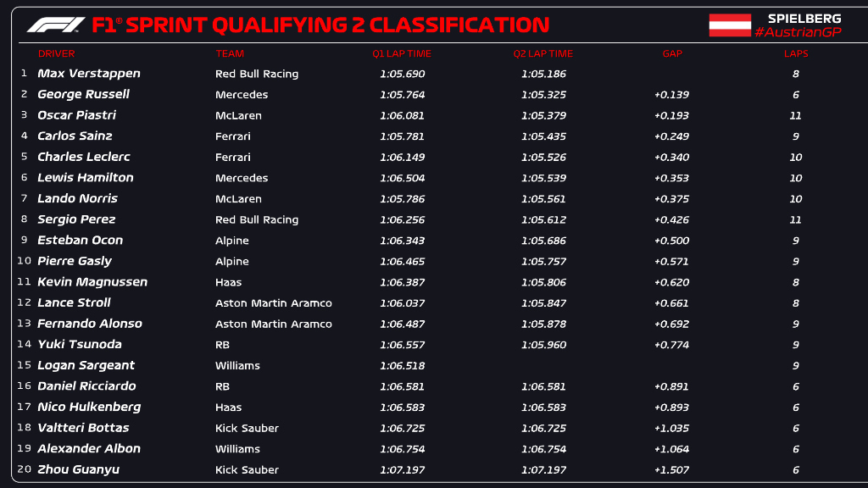Click Zhou Guanyu's +1.507 gap
Image resolution: width=868 pixels, height=488 pixels.
coord(671,470)
